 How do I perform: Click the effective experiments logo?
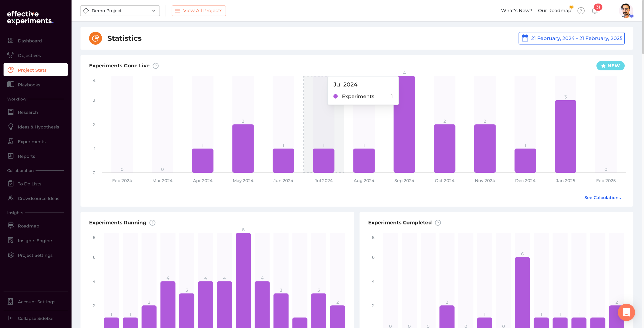(30, 17)
